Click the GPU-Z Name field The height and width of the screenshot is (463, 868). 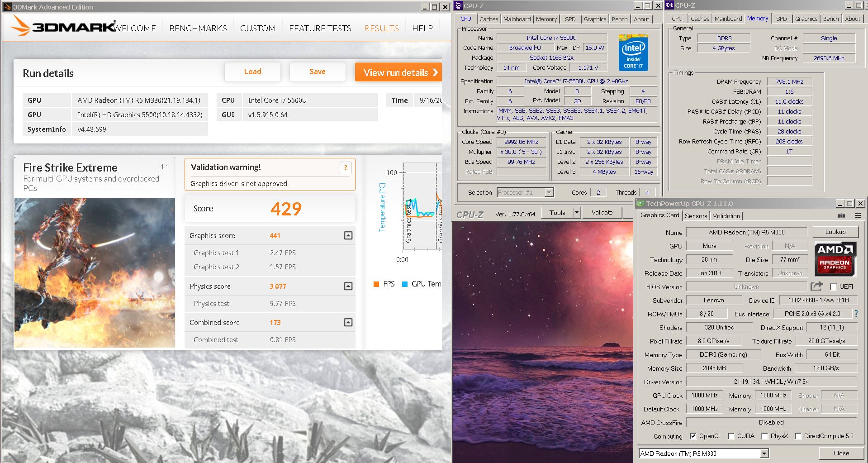pyautogui.click(x=746, y=232)
